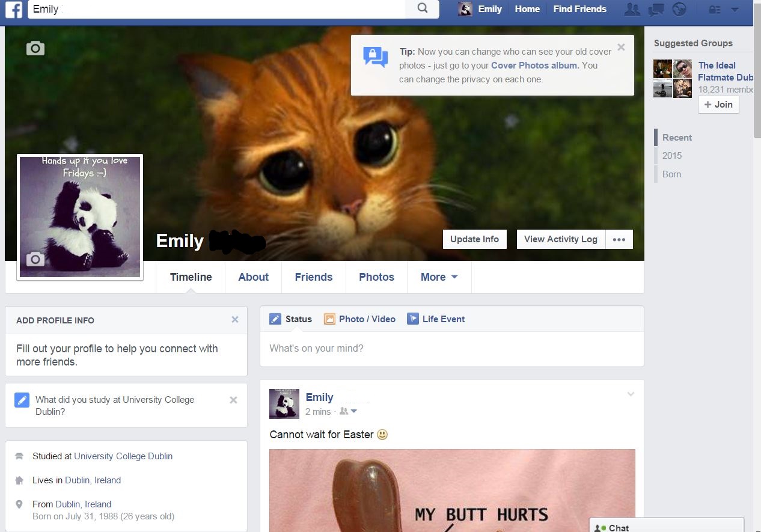The image size is (761, 532).
Task: Jump to Recent in timeline navigator
Action: pos(677,138)
